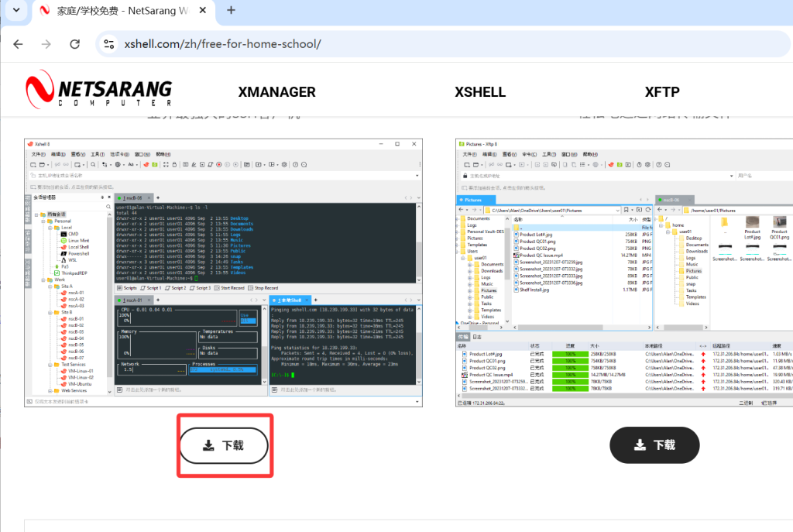Click Start Record in the Xshell screenshot
This screenshot has height=532, width=793.
pos(231,287)
